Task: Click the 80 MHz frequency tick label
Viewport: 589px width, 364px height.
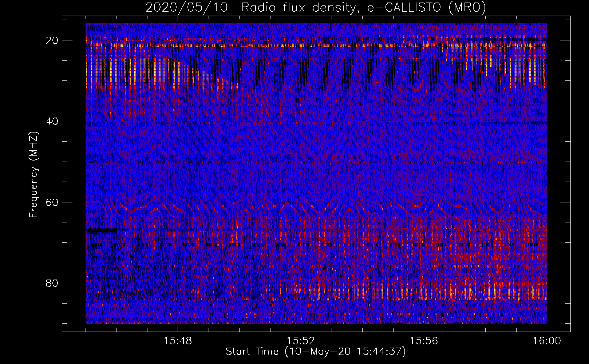Action: [x=52, y=283]
